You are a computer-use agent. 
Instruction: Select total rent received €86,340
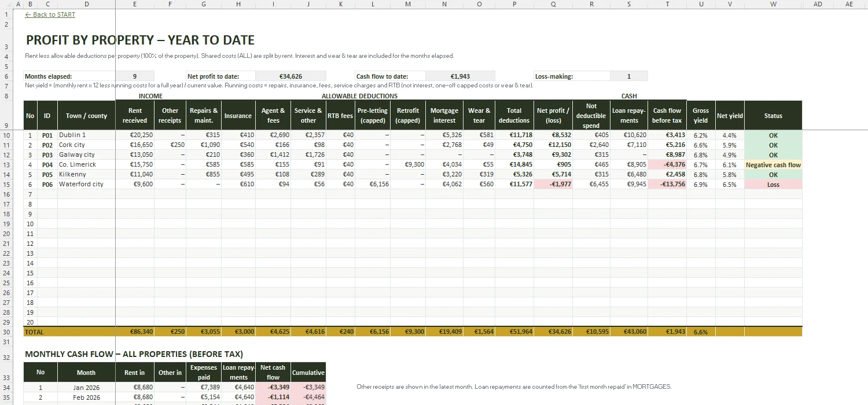tap(135, 332)
